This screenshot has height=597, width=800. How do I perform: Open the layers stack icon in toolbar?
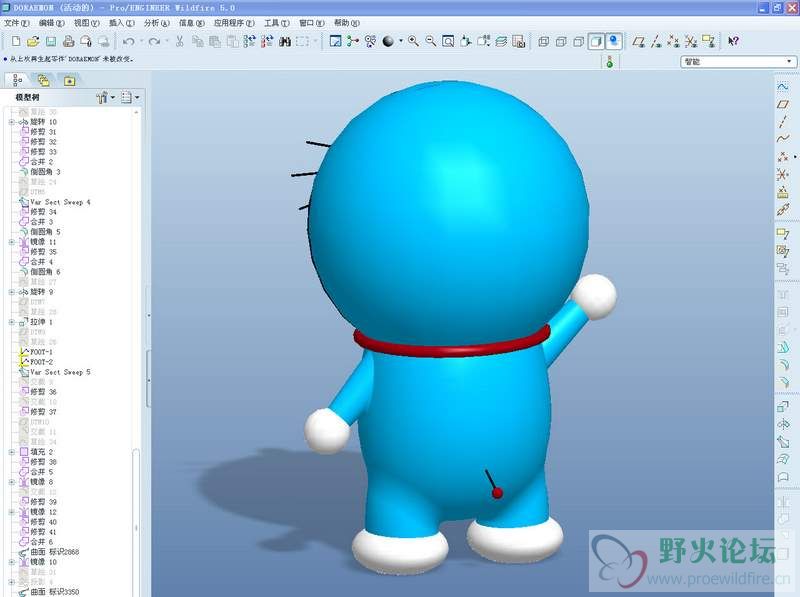click(501, 41)
